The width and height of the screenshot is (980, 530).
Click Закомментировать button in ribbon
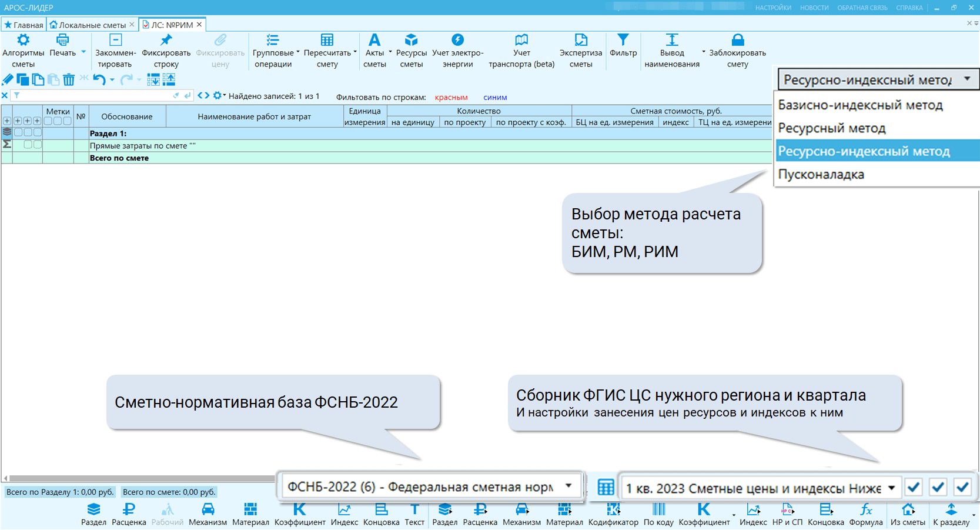(x=115, y=51)
